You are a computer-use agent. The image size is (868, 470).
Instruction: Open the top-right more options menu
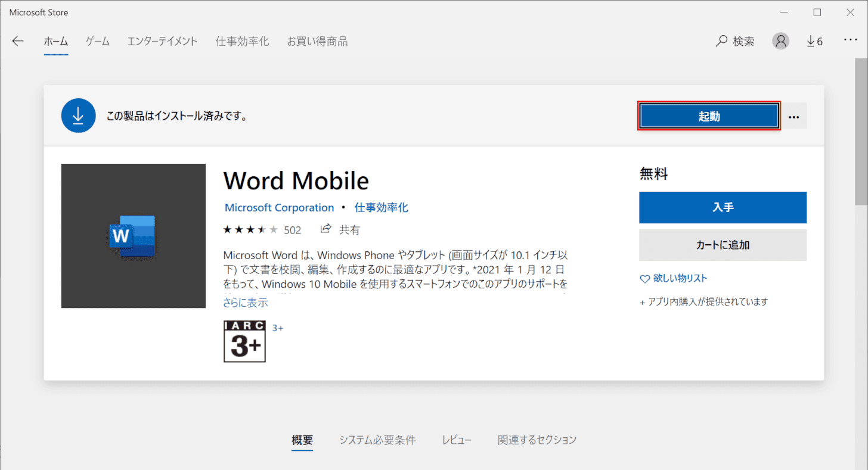coord(850,40)
